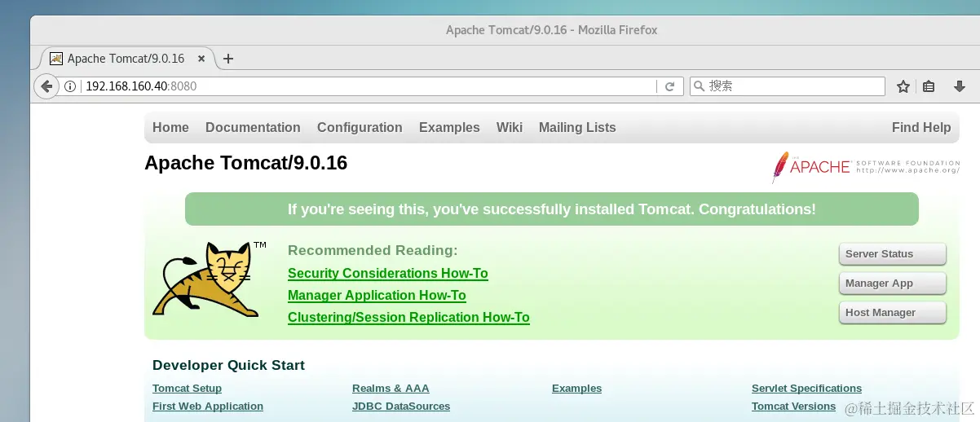The width and height of the screenshot is (980, 422).
Task: Open the Servlet Specifications link
Action: click(x=806, y=389)
